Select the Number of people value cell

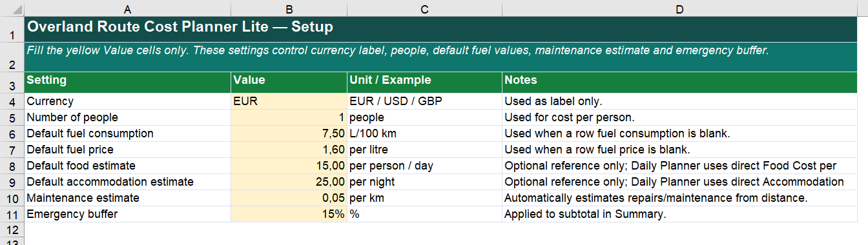(x=289, y=117)
